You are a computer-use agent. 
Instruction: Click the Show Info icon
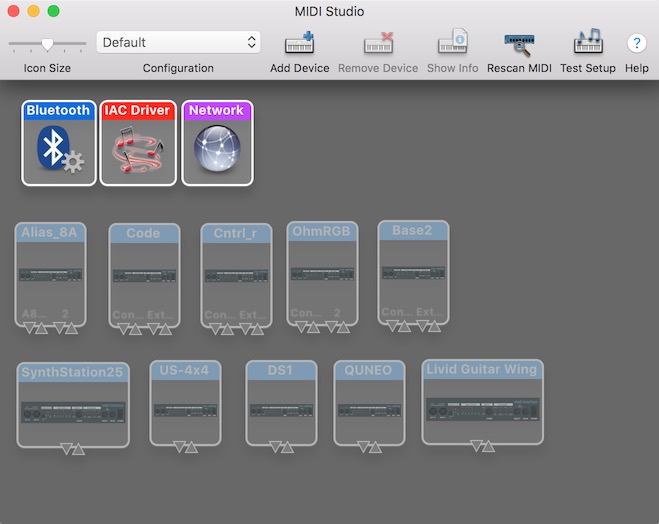point(453,41)
